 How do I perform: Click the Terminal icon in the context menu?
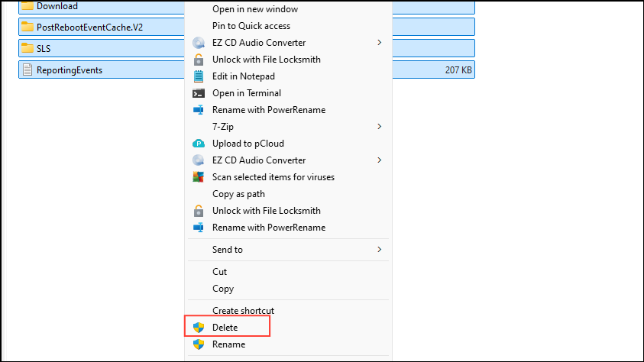[199, 93]
